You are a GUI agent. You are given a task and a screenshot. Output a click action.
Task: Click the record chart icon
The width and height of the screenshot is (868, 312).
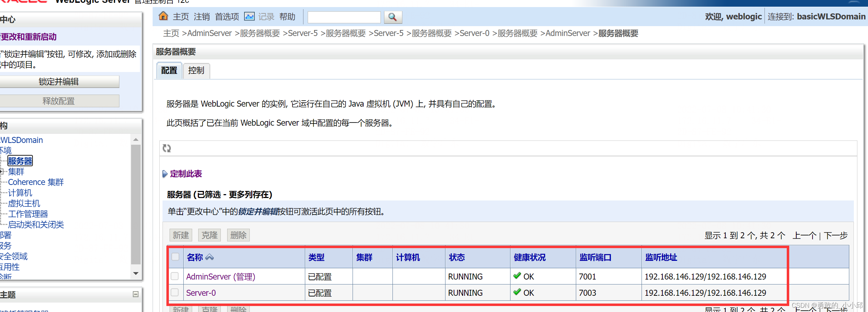(x=249, y=17)
